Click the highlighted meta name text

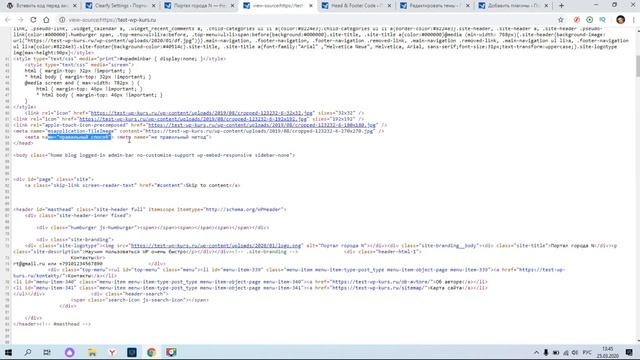pos(80,137)
